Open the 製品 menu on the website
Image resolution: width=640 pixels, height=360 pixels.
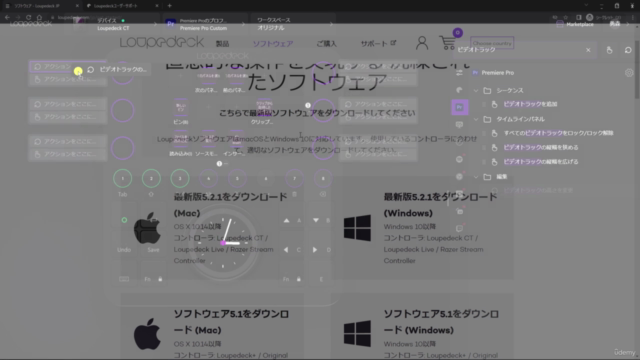[222, 44]
